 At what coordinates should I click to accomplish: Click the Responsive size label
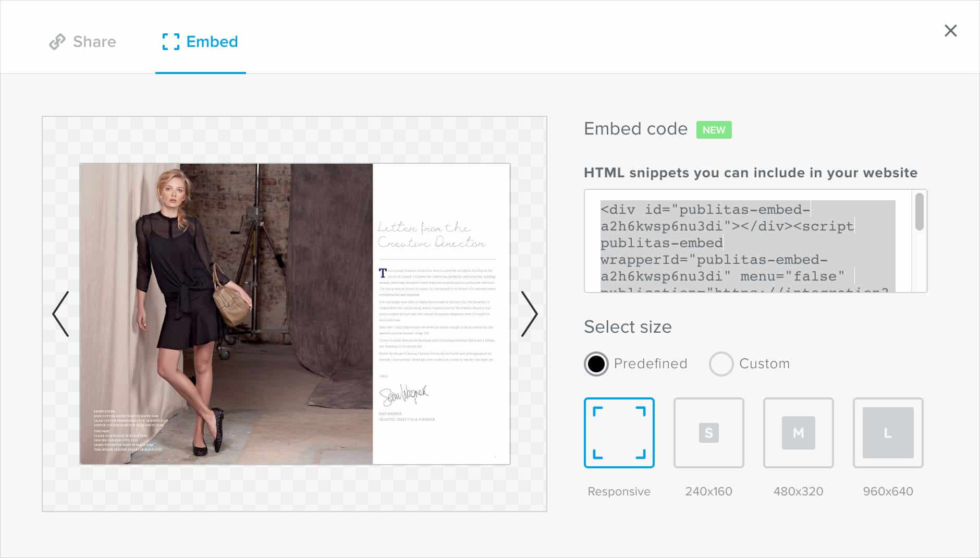(619, 491)
